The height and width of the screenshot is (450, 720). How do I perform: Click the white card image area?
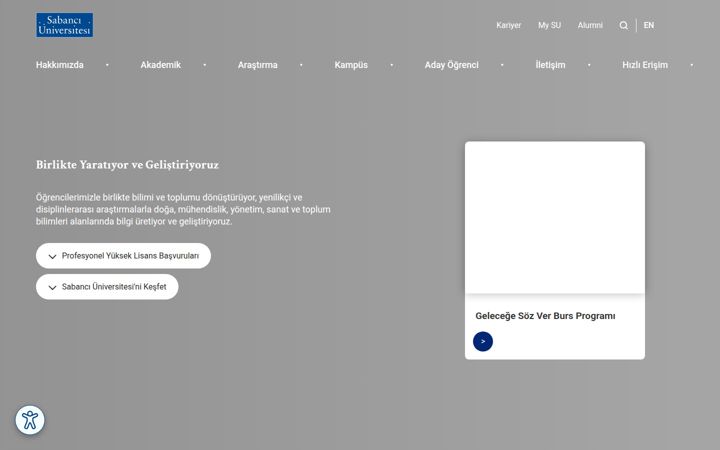(x=555, y=217)
